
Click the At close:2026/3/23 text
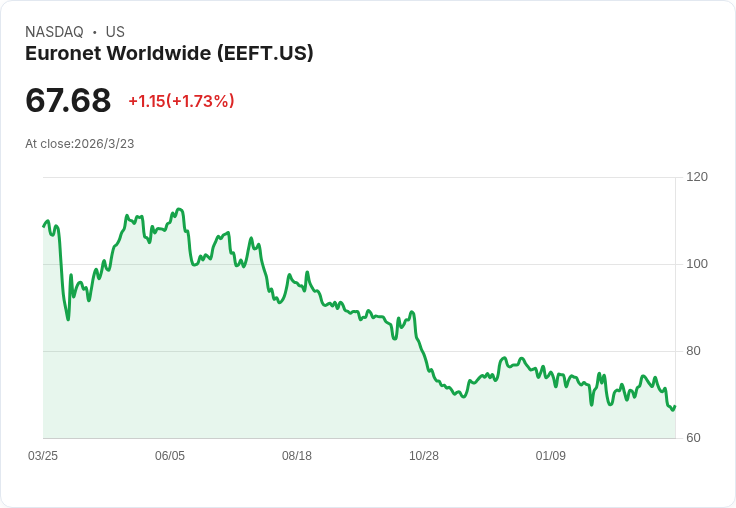[x=80, y=143]
